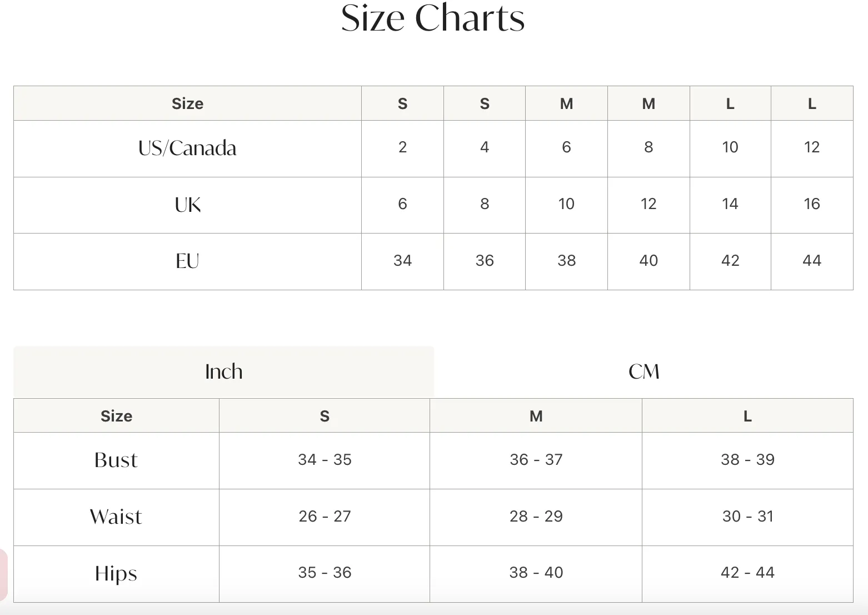Click EU size 38 cell
868x615 pixels.
566,261
